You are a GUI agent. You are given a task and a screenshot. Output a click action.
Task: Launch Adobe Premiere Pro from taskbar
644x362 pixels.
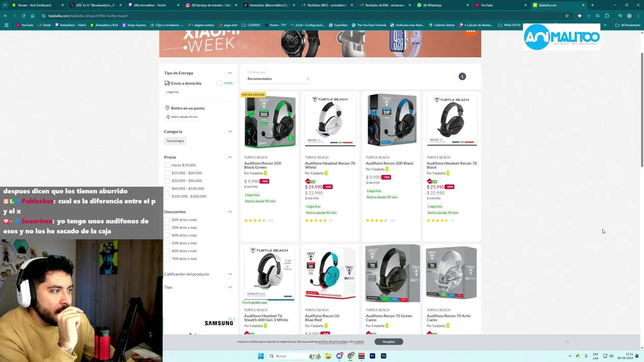(372, 356)
